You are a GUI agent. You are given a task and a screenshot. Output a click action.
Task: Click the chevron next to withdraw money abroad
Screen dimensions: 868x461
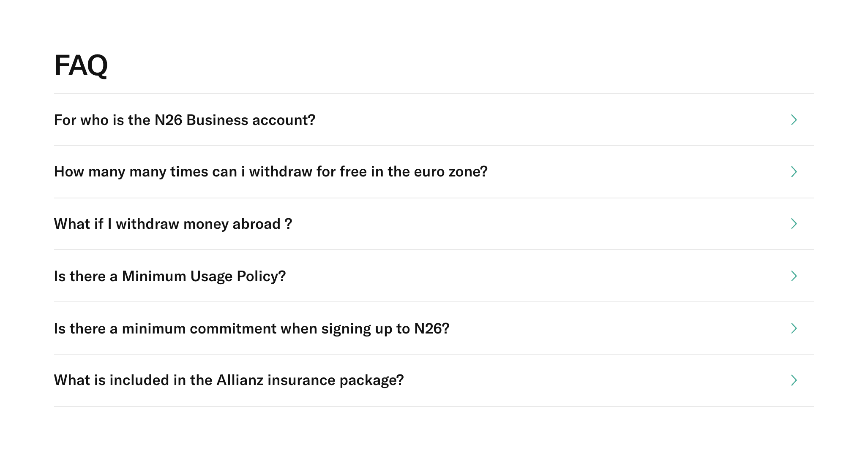(x=794, y=224)
